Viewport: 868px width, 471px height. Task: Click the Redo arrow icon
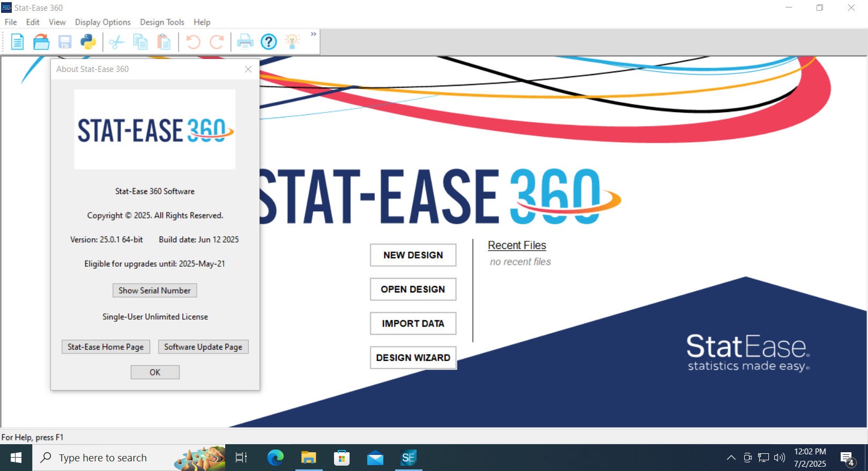[217, 41]
